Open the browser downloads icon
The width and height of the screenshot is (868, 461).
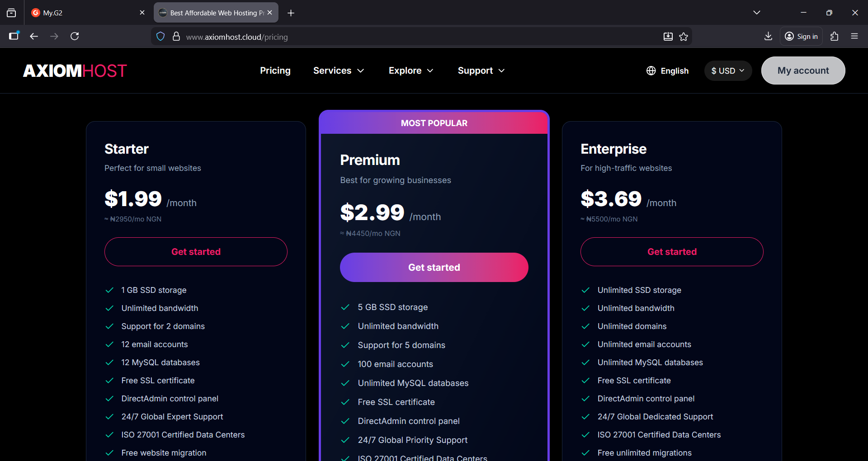point(768,36)
